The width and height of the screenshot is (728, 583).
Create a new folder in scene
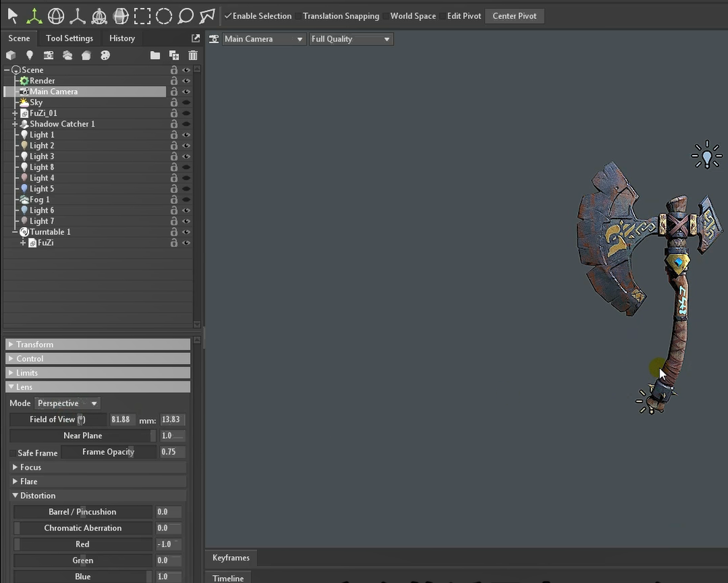pyautogui.click(x=155, y=55)
